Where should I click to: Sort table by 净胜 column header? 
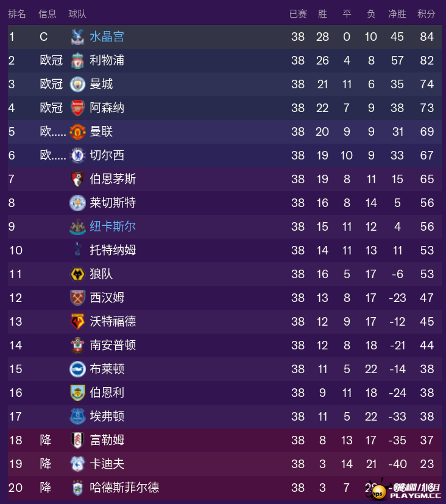(397, 14)
